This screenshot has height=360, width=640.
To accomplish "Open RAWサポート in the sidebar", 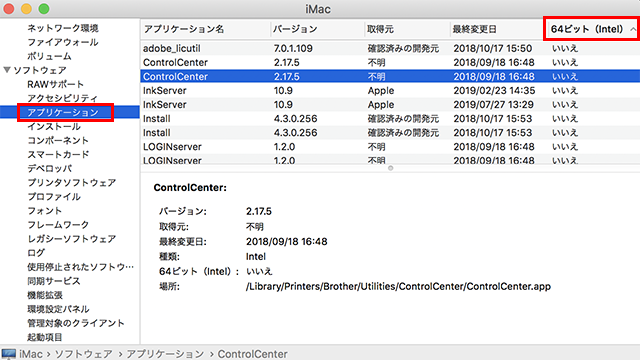I will point(56,84).
